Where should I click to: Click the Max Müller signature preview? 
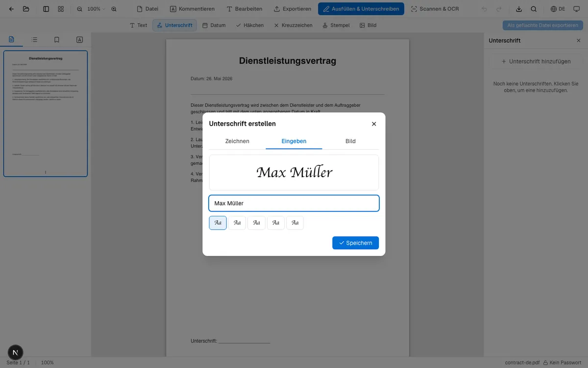tap(294, 172)
